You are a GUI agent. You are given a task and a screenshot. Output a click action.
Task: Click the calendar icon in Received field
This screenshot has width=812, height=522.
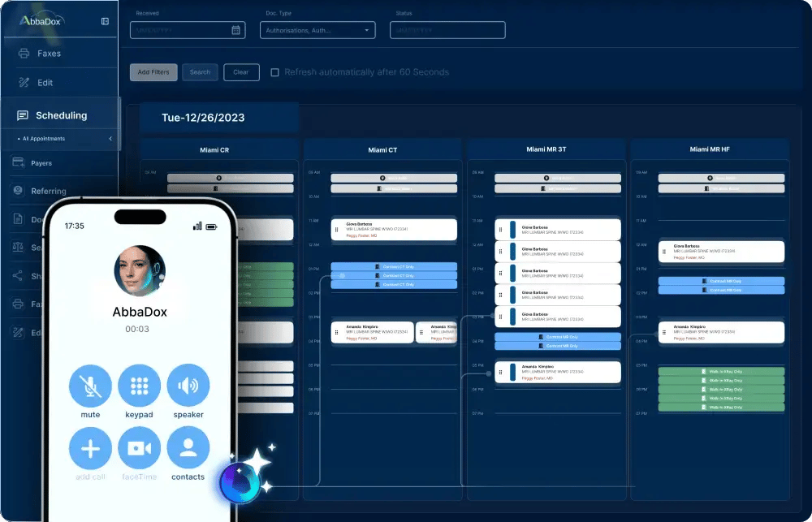click(235, 30)
